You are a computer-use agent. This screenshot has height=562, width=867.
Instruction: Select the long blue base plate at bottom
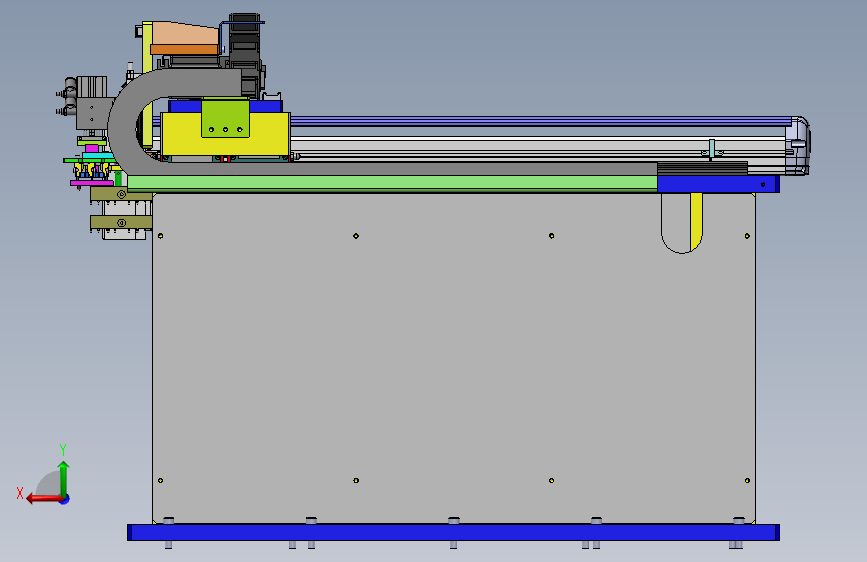click(x=453, y=533)
